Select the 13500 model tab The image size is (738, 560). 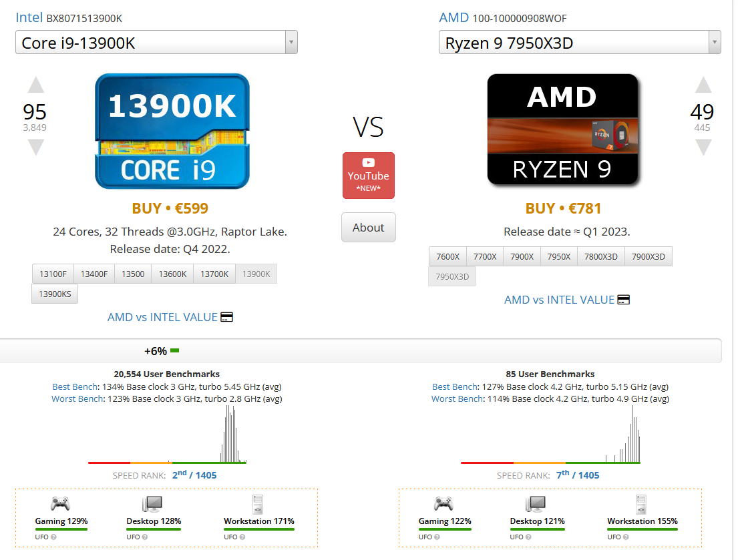[x=133, y=274]
